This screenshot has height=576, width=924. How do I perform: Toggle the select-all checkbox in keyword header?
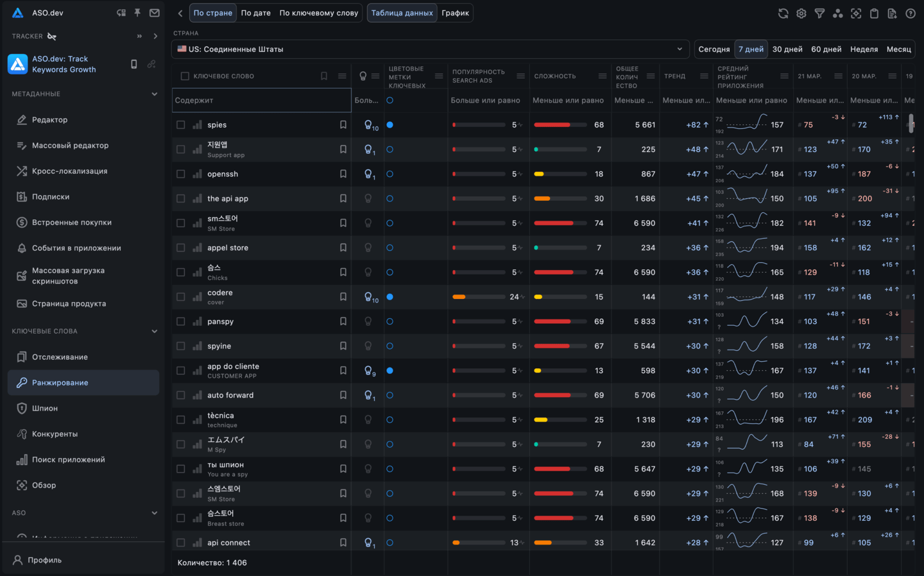tap(185, 76)
